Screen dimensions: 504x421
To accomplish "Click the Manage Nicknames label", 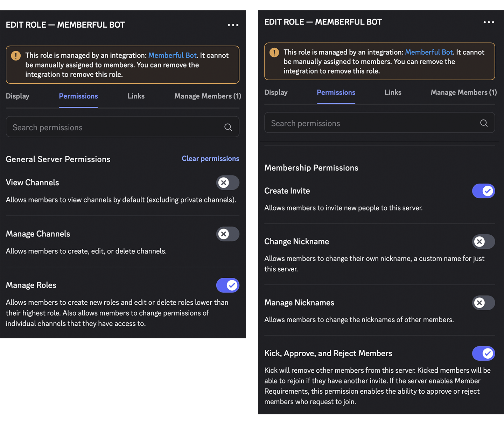I will (x=299, y=303).
